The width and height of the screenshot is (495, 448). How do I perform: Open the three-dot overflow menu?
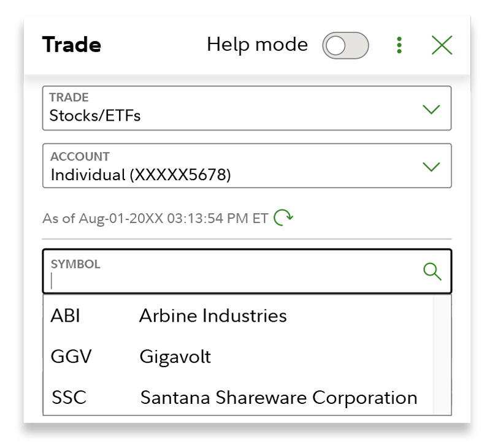pos(399,45)
